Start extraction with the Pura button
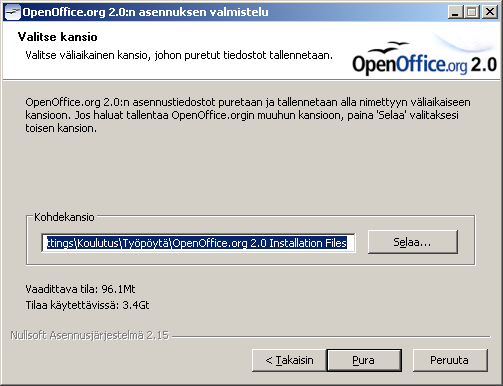 click(364, 360)
